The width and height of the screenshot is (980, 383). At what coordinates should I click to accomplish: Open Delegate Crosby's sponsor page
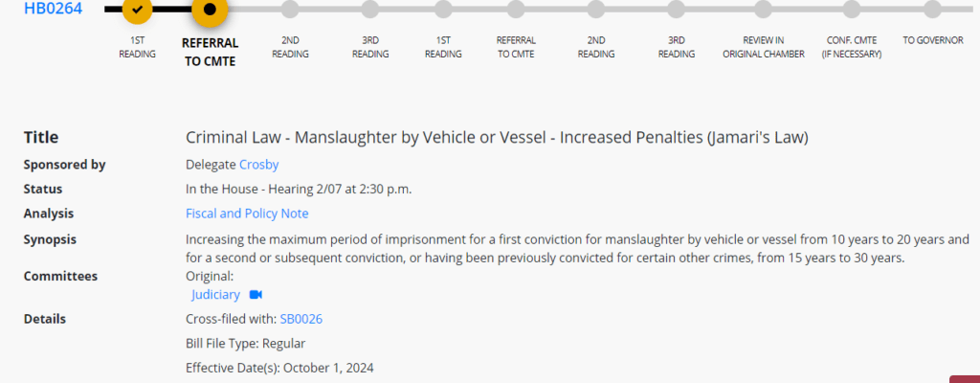pyautogui.click(x=258, y=165)
